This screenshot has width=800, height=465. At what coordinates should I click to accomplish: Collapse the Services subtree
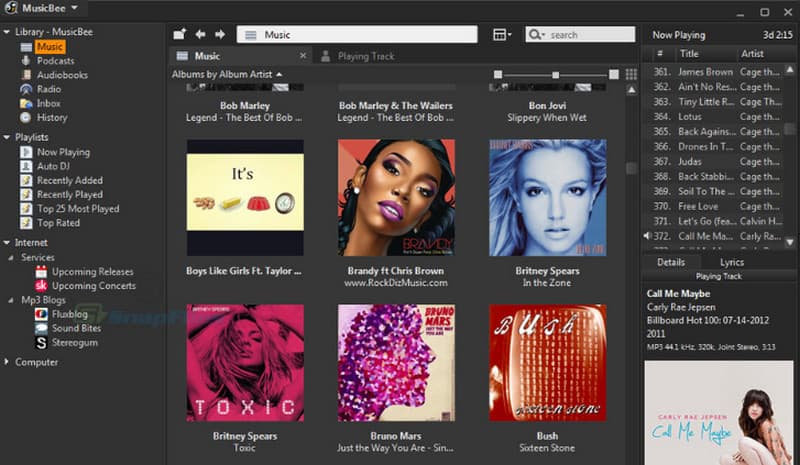[11, 258]
